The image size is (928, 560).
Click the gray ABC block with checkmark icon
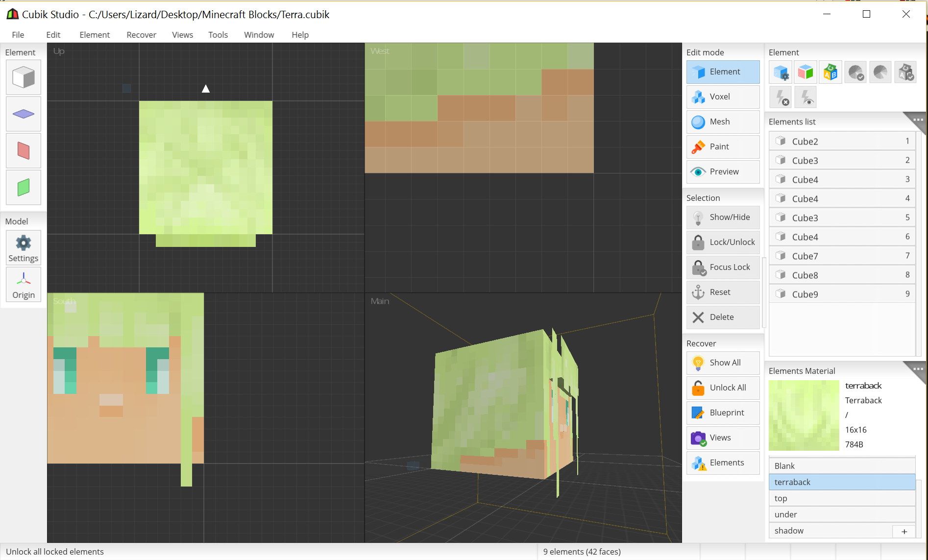[905, 73]
